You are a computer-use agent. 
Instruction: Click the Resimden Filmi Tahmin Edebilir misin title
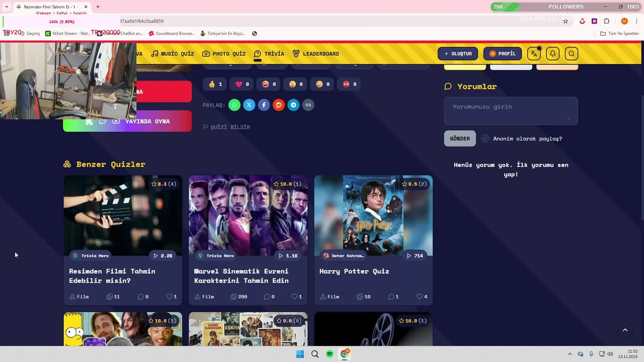click(x=112, y=276)
